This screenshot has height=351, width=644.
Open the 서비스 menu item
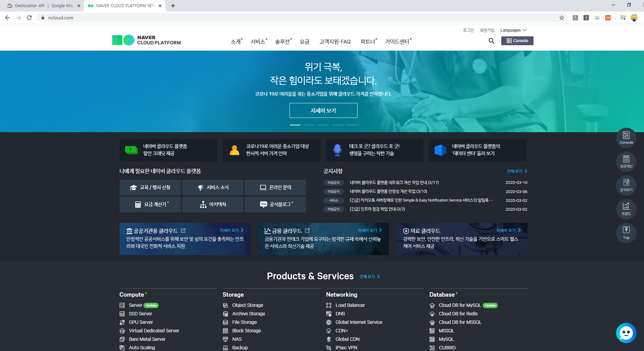point(258,41)
